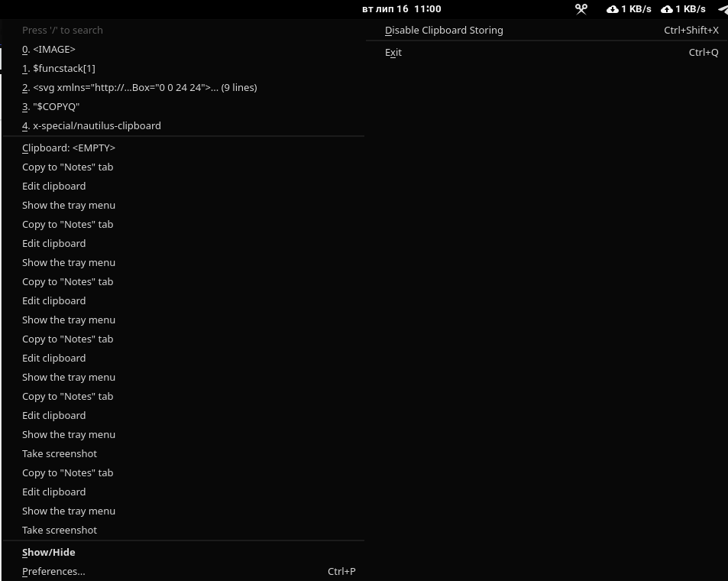
Task: Choose clipboard item "$COPYQ"
Action: coord(50,106)
